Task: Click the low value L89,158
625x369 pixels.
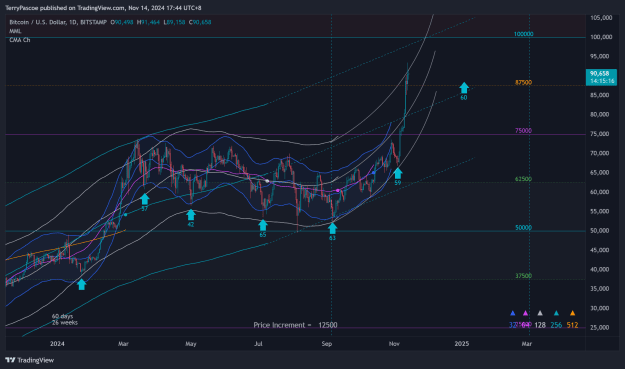Action: pyautogui.click(x=174, y=22)
